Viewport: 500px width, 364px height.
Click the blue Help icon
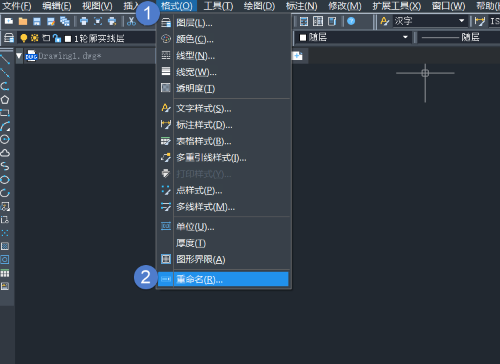pos(351,21)
